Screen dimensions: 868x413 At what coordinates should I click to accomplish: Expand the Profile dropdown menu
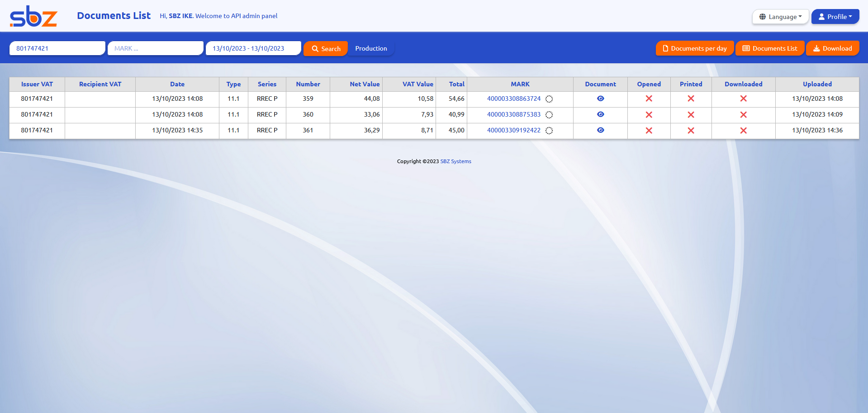point(835,16)
